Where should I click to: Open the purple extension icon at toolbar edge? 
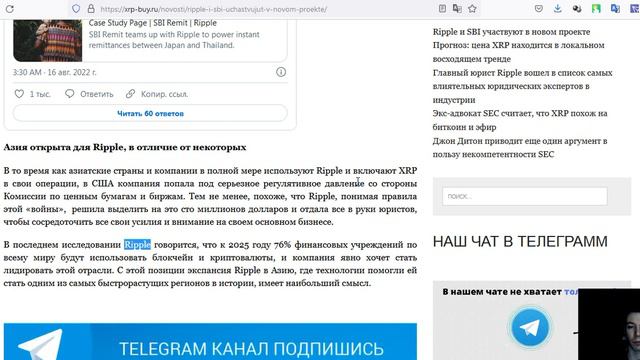coord(635,9)
